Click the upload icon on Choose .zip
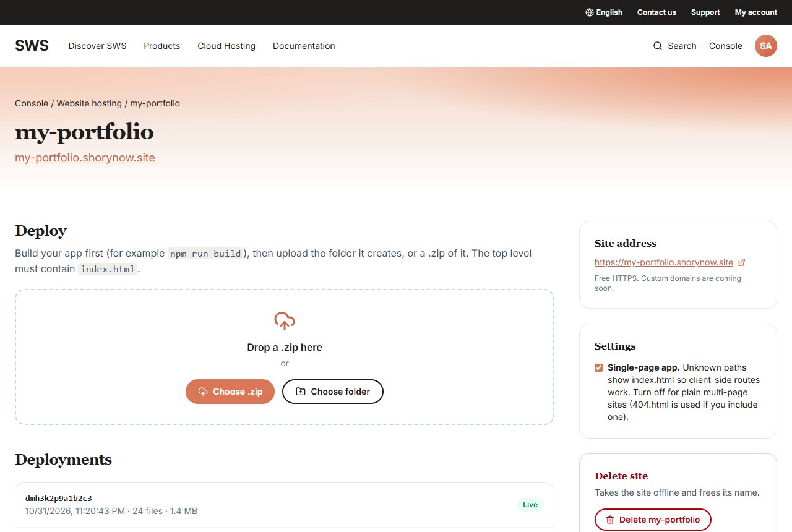Image resolution: width=792 pixels, height=532 pixels. pyautogui.click(x=203, y=392)
